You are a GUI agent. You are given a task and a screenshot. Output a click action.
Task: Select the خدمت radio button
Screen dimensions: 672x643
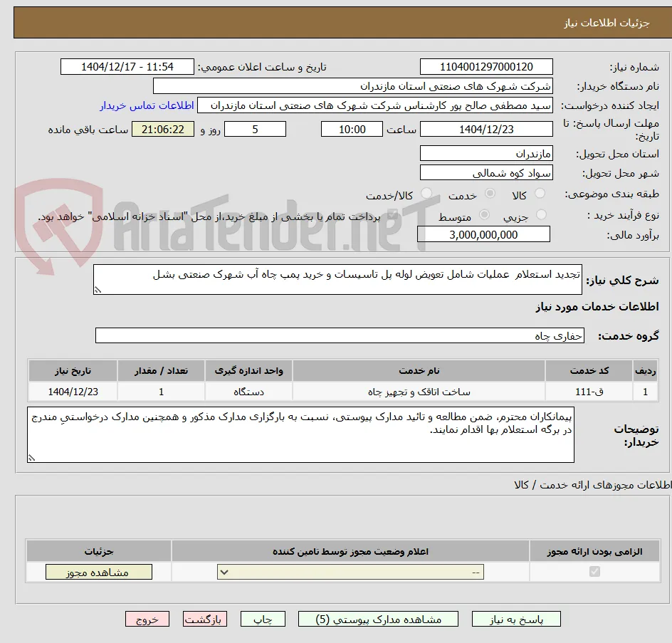(490, 194)
